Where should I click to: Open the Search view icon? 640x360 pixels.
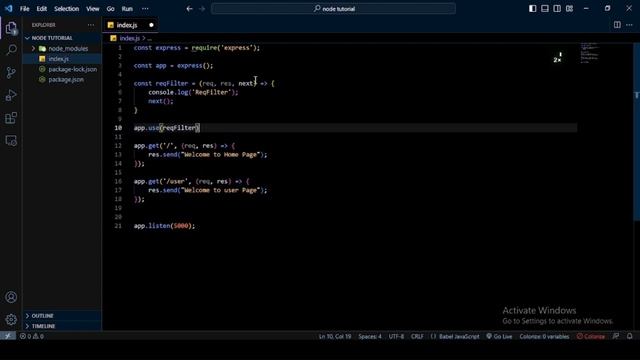pos(11,50)
